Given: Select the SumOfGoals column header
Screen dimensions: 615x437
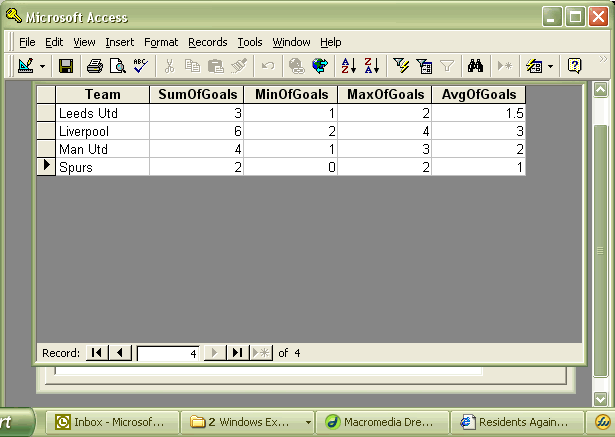Looking at the screenshot, I should [x=197, y=95].
